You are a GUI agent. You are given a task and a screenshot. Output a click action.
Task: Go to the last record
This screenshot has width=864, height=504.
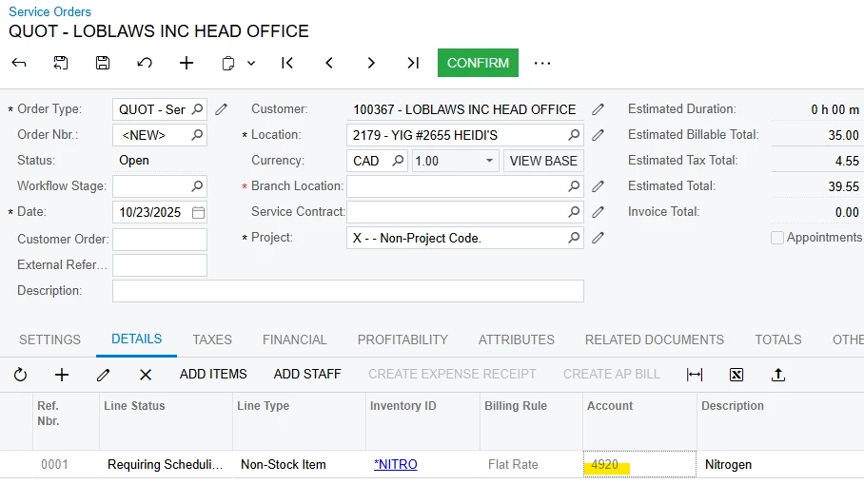click(x=413, y=63)
